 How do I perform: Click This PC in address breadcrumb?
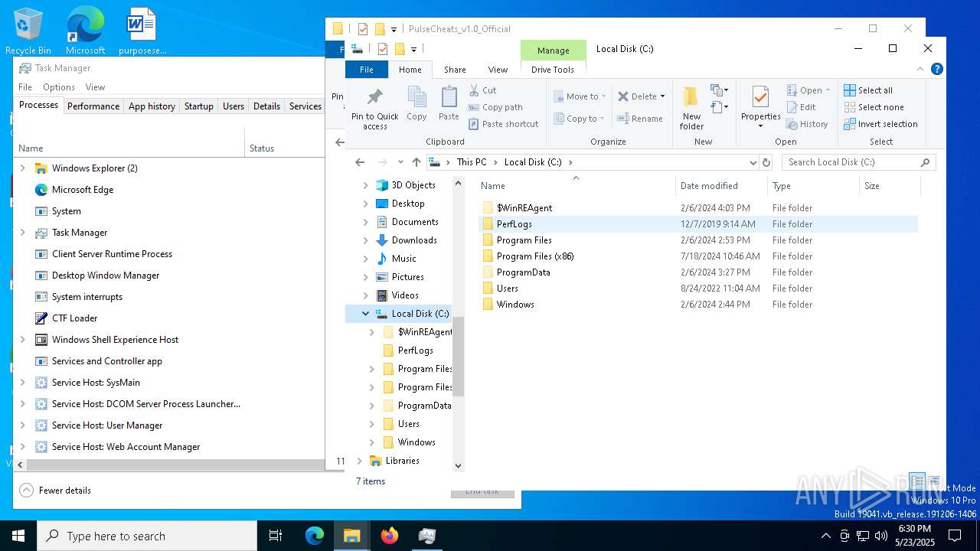pyautogui.click(x=471, y=162)
